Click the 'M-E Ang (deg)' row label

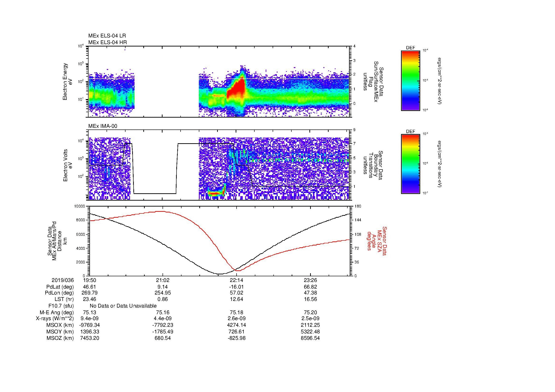[57, 313]
